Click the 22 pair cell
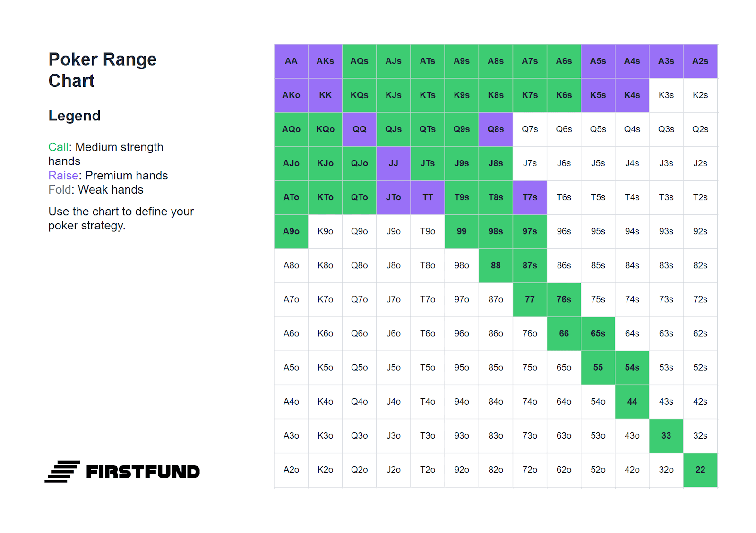Image resolution: width=756 pixels, height=533 pixels. click(700, 470)
